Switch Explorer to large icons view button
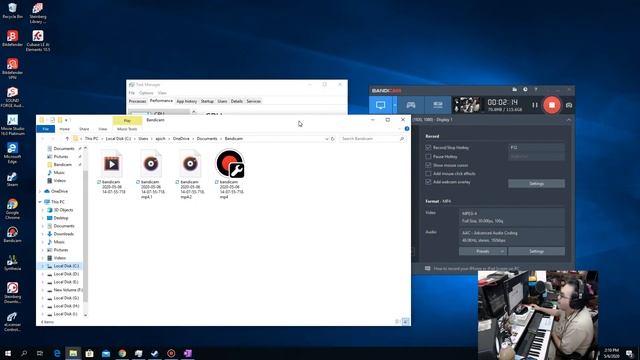The height and width of the screenshot is (360, 640). coord(405,322)
